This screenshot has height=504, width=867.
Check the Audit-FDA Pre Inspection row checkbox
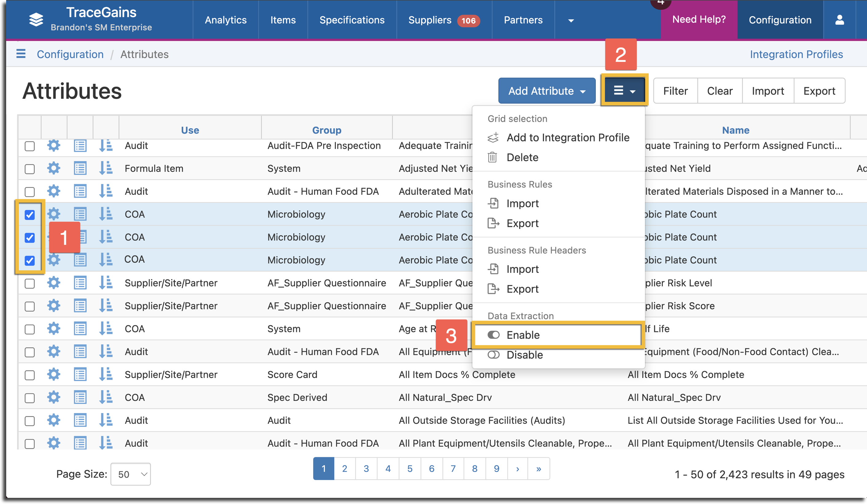30,146
